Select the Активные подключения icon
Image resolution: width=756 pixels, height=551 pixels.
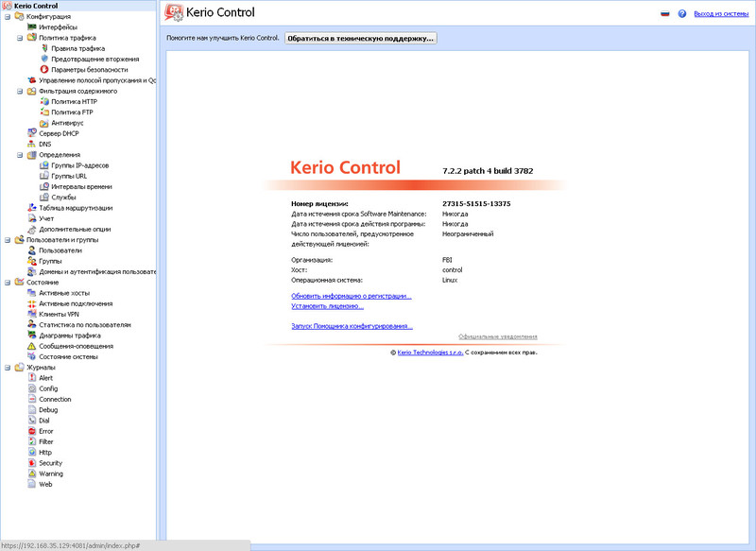(31, 303)
